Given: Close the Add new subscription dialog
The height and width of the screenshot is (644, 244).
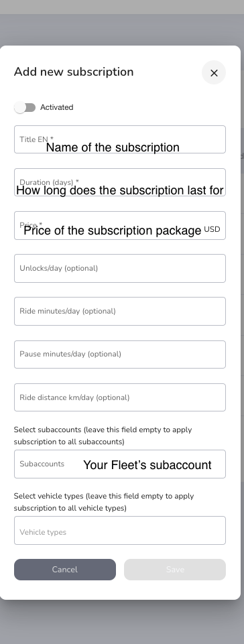Looking at the screenshot, I should pos(214,72).
